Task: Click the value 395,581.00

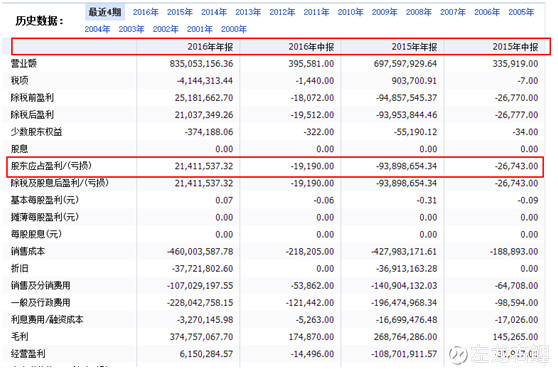Action: (x=311, y=64)
